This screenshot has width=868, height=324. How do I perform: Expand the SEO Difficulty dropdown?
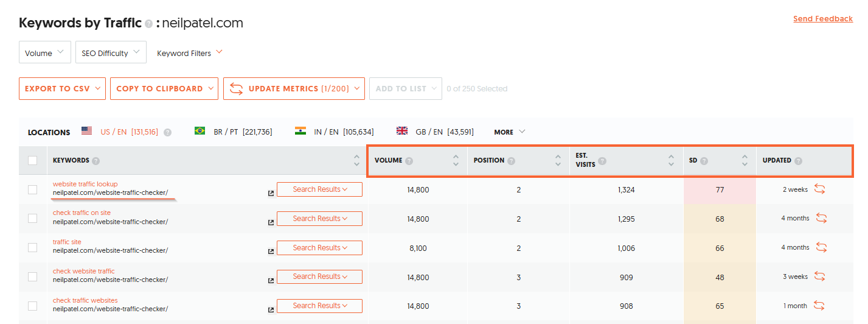tap(111, 53)
